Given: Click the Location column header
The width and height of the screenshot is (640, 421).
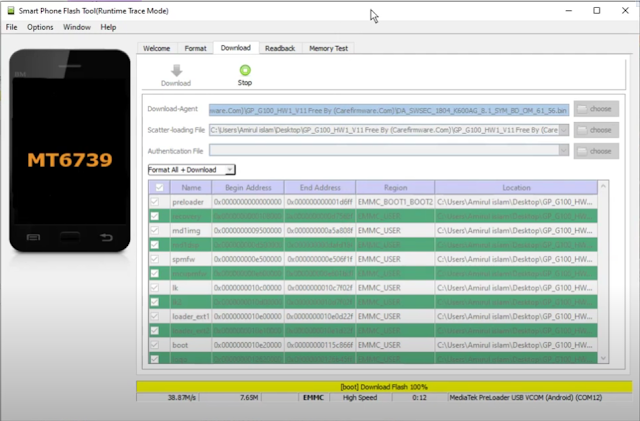Looking at the screenshot, I should pyautogui.click(x=516, y=187).
